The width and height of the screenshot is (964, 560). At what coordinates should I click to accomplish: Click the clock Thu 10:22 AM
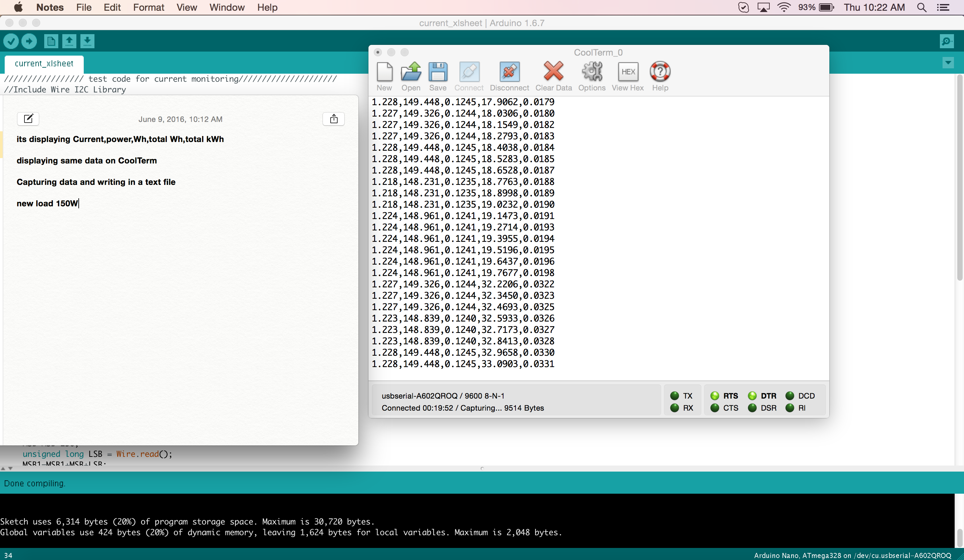tap(874, 7)
